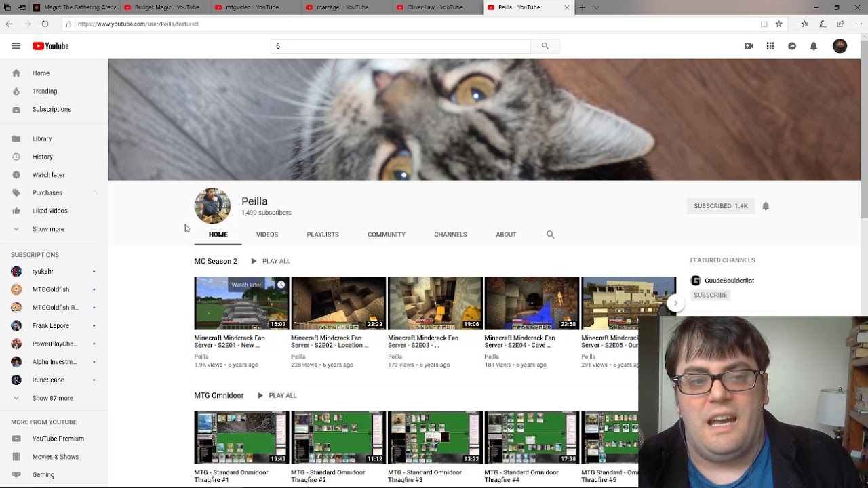
Task: Play all MC Season 2 videos
Action: pyautogui.click(x=270, y=261)
